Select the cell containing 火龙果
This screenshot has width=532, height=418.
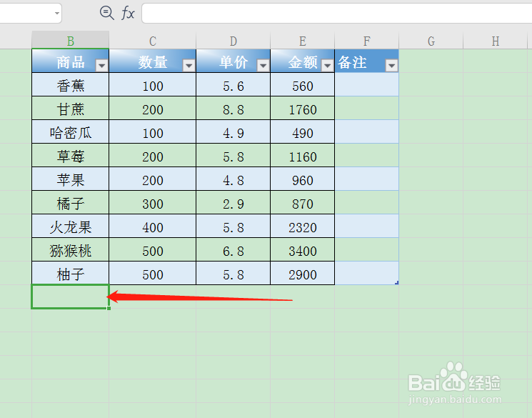coord(70,226)
